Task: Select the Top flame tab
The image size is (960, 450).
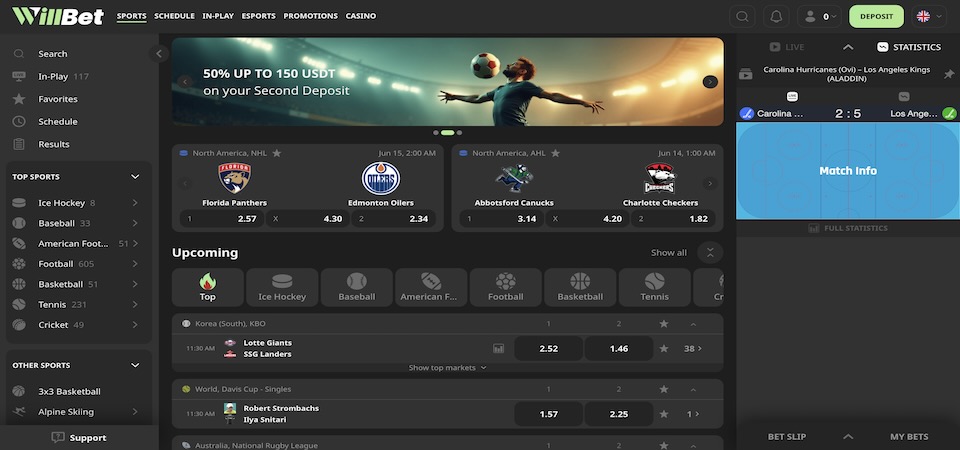Action: click(208, 287)
